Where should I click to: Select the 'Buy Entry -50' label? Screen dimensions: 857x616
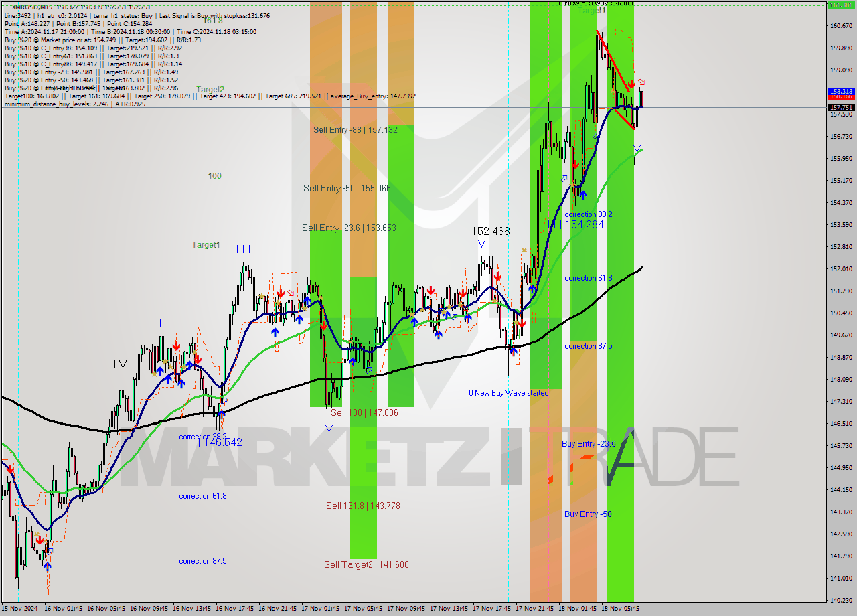tap(588, 514)
